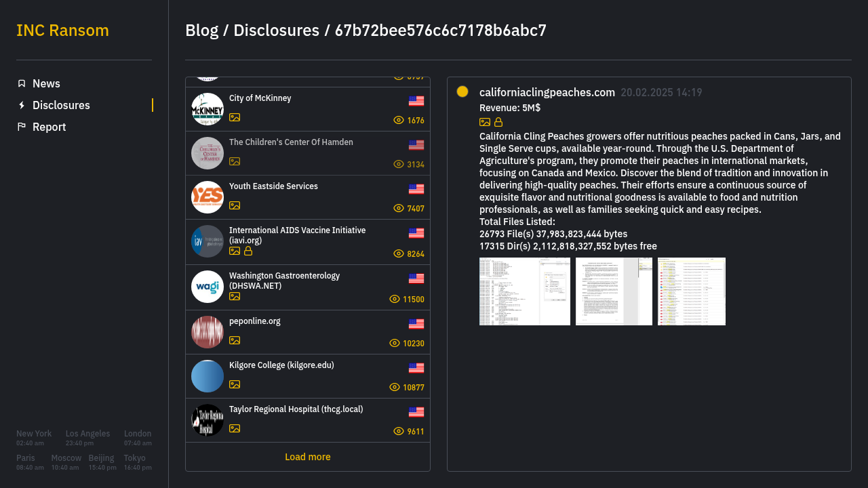Click eye views icon next to 7407
The height and width of the screenshot is (488, 868).
399,208
